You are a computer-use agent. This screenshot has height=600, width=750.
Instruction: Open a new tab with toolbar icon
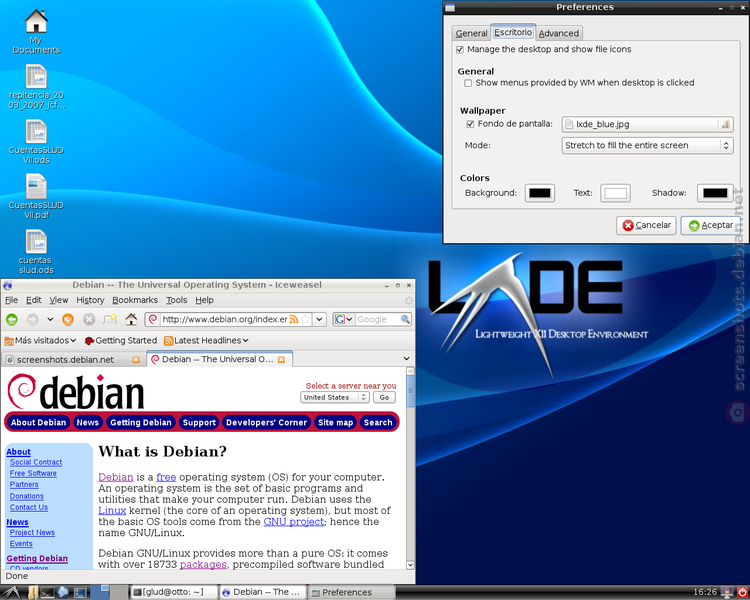(x=110, y=319)
